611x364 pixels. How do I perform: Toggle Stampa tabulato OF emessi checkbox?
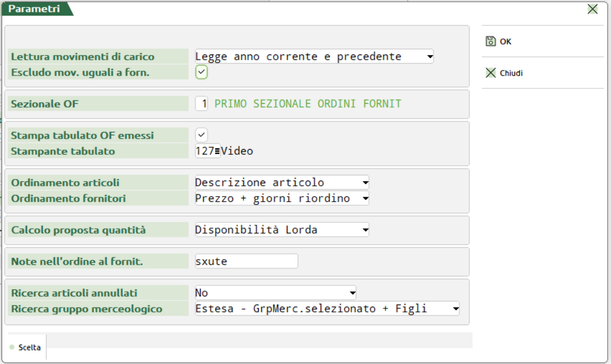pyautogui.click(x=201, y=135)
